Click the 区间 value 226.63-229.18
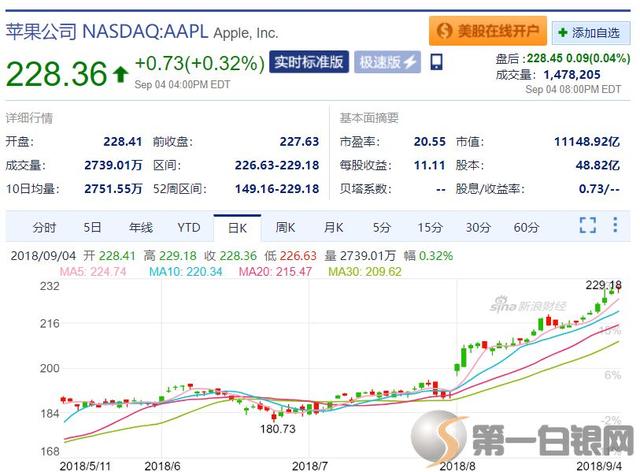 click(x=277, y=165)
